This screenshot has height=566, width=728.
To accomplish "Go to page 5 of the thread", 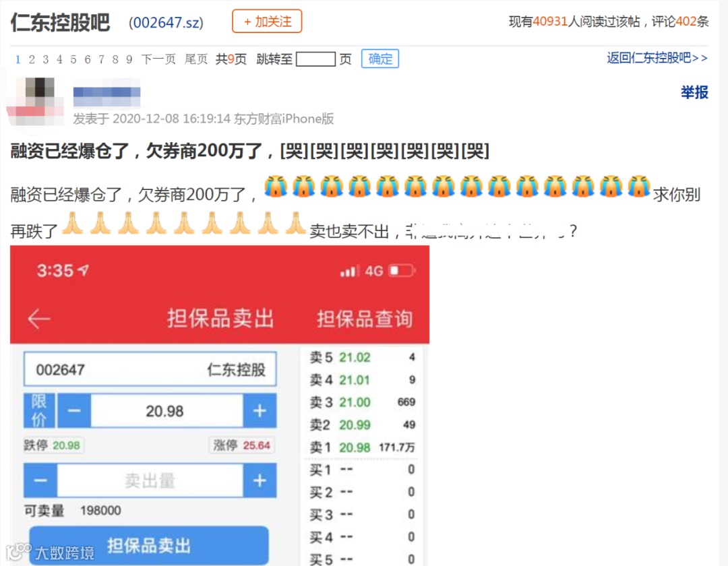I will click(73, 59).
